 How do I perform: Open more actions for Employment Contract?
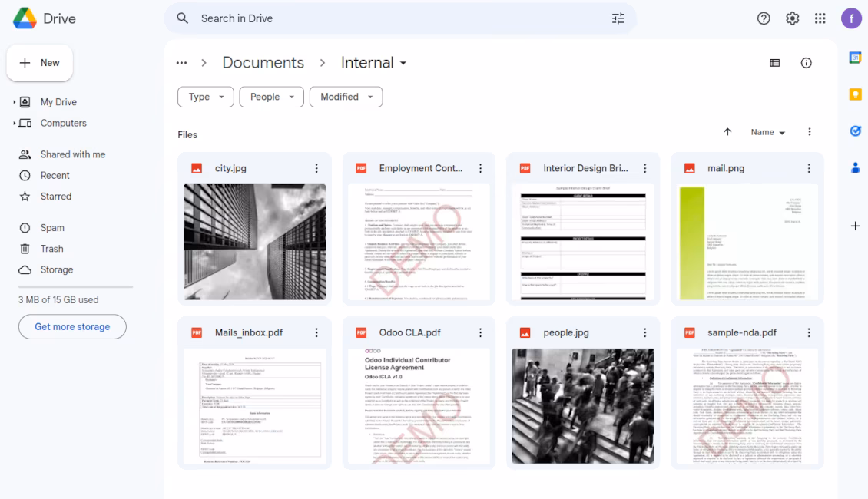point(481,168)
